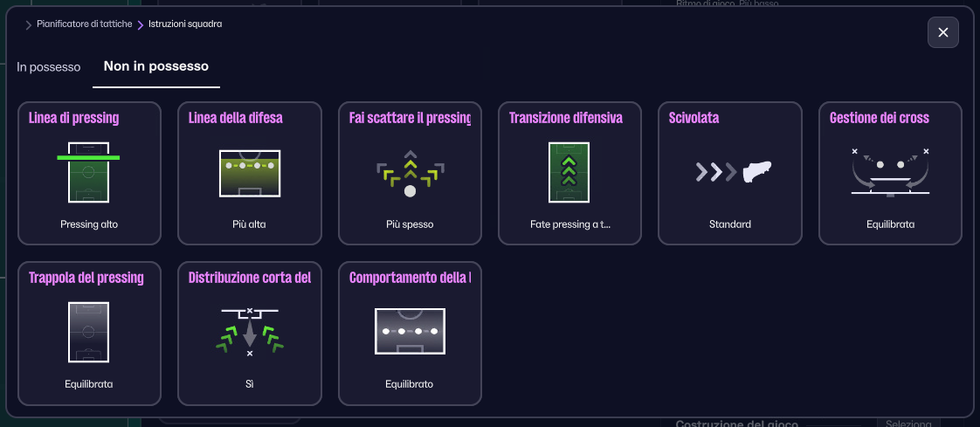Click the Scivolata boot icon
This screenshot has width=980, height=427.
(x=729, y=173)
